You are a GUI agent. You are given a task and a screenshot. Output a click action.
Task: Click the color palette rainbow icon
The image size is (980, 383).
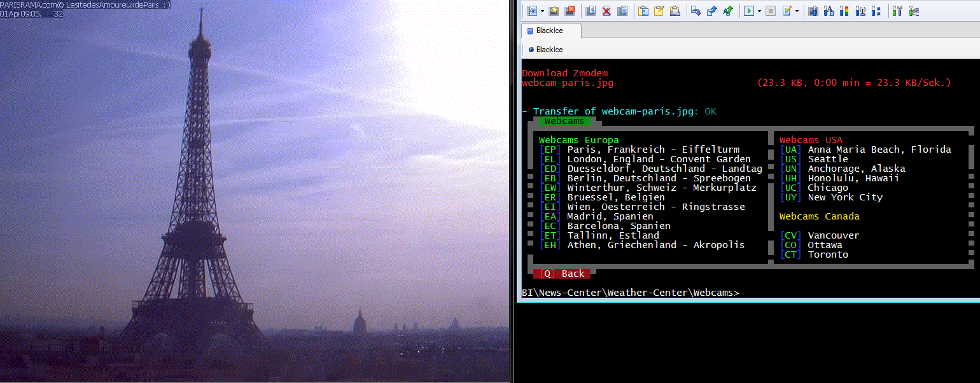pos(844,11)
